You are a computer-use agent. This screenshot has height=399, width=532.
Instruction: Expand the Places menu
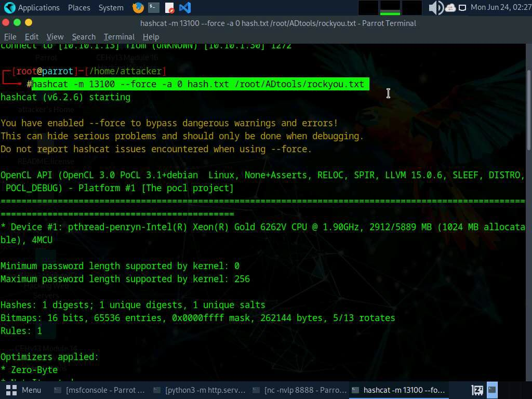(x=79, y=8)
